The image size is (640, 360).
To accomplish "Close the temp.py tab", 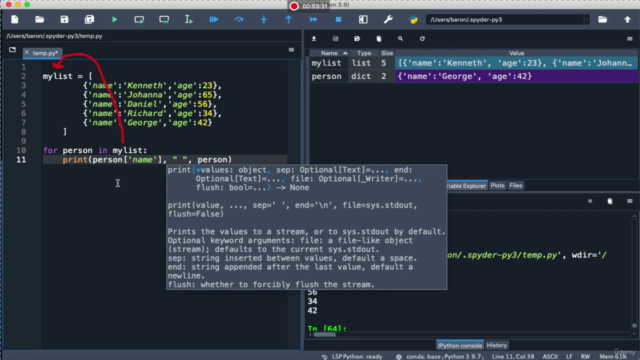I will pyautogui.click(x=27, y=53).
